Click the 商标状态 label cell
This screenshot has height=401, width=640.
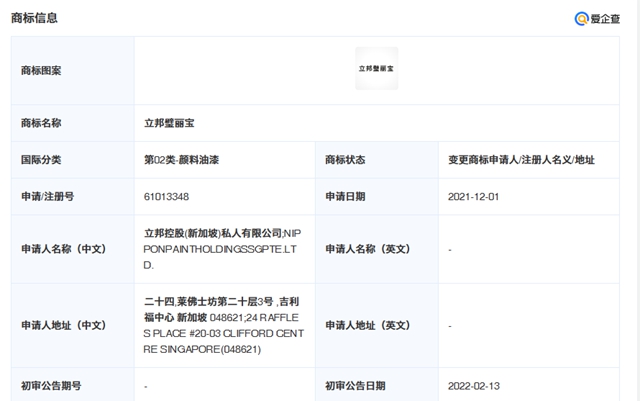(x=377, y=160)
